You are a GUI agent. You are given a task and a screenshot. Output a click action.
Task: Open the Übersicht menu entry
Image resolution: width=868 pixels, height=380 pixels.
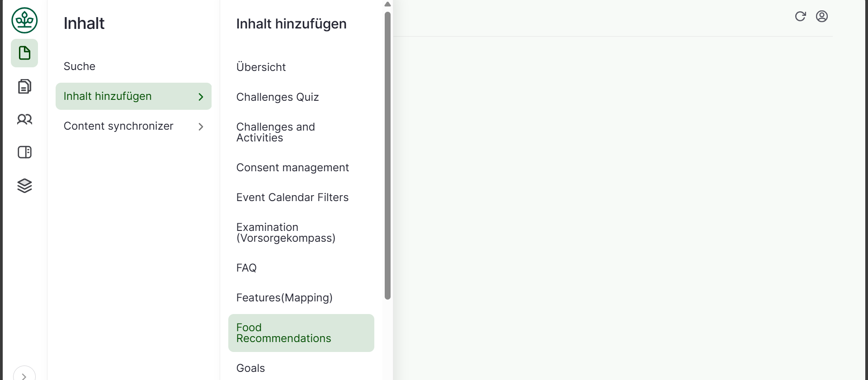click(261, 67)
